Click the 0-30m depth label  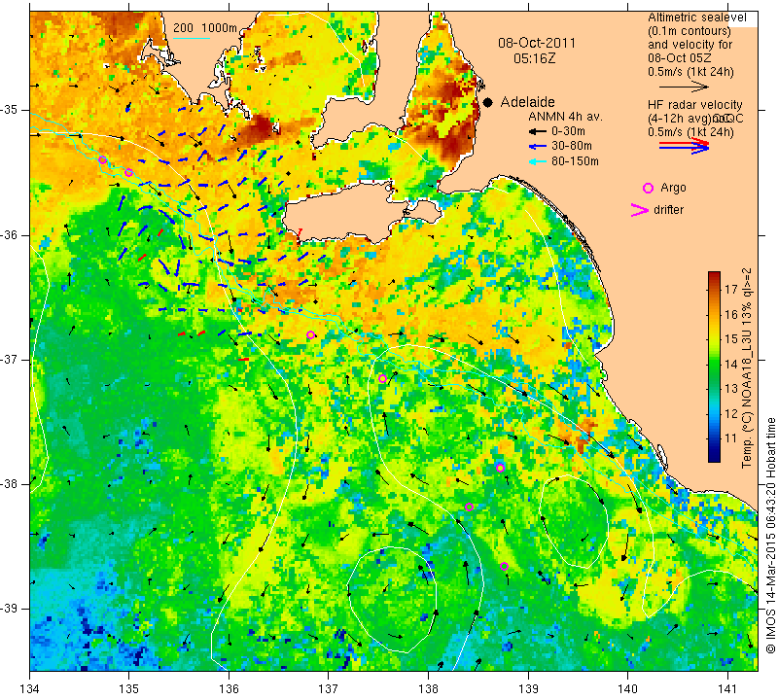point(568,131)
